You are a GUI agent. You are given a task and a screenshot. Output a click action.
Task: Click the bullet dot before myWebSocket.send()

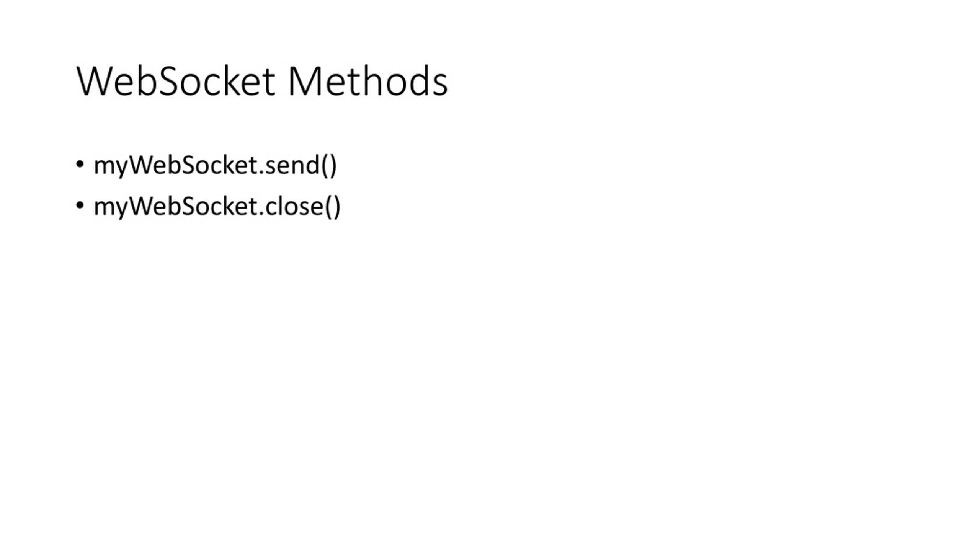point(80,165)
